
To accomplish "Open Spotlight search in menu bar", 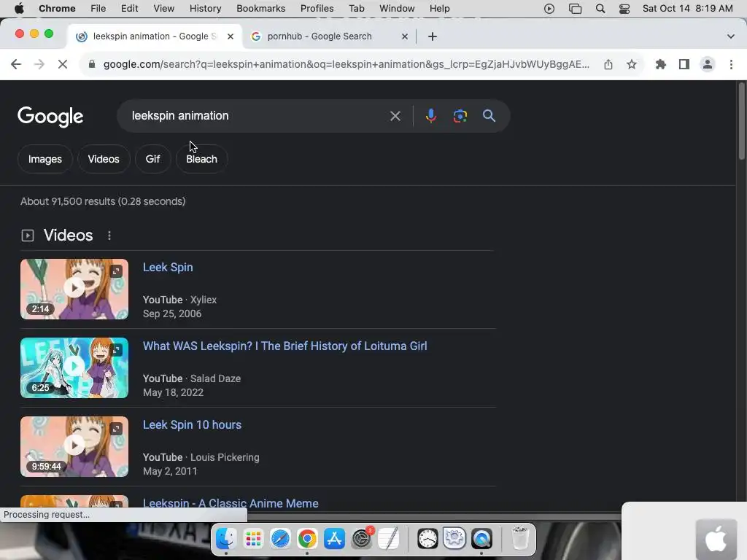I will [600, 9].
